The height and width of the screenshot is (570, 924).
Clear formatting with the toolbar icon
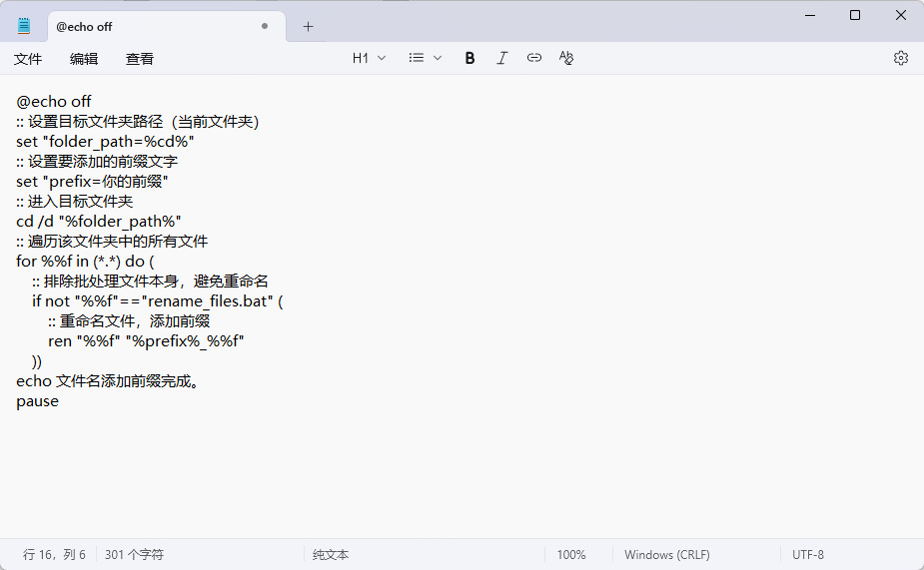pos(566,58)
